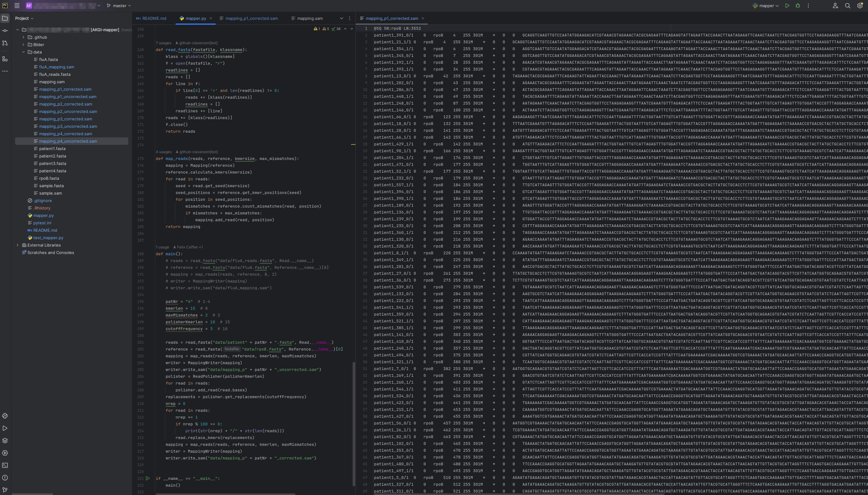Debug the mapper configuration
868x495 pixels.
tap(798, 6)
